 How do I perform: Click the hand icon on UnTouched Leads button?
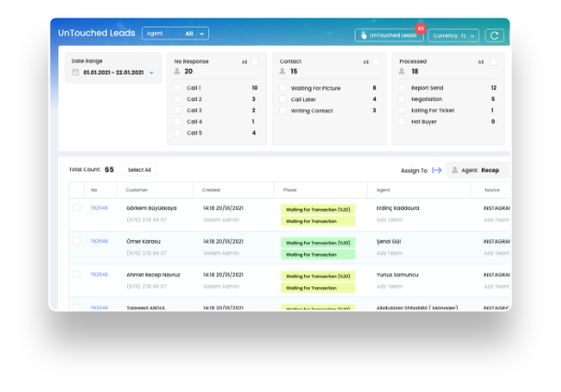pyautogui.click(x=364, y=36)
